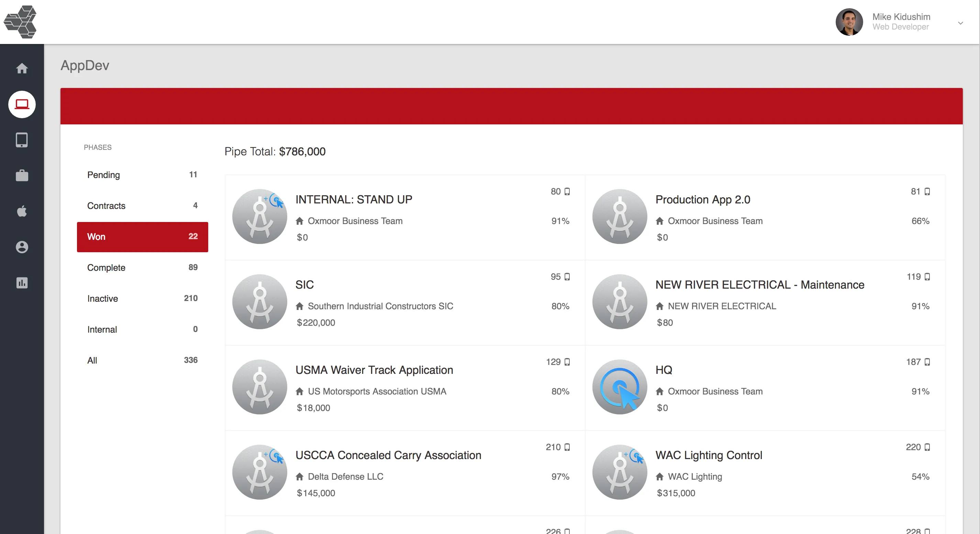The width and height of the screenshot is (980, 534).
Task: Open WAC Lighting Control project
Action: [709, 455]
